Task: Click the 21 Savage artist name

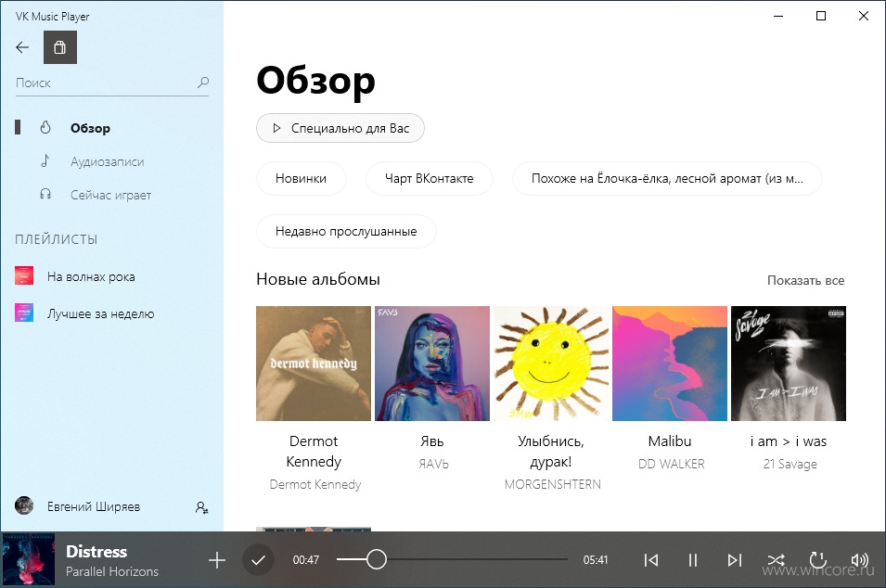Action: (x=790, y=465)
